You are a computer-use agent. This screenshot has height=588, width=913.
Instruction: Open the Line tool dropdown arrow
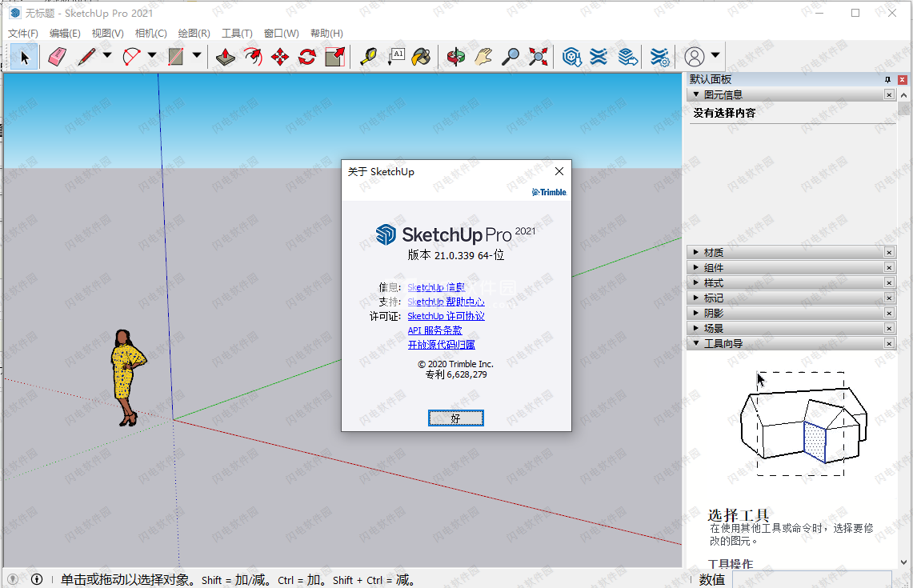107,55
